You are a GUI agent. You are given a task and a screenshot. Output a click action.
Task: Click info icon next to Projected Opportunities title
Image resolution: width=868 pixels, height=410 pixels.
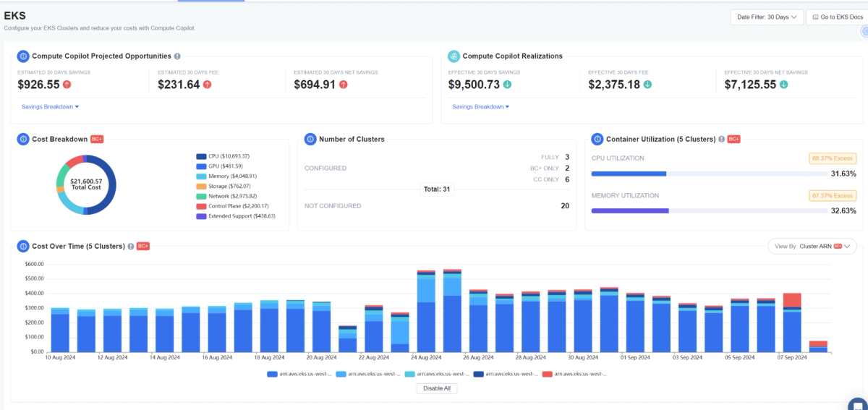pos(177,56)
